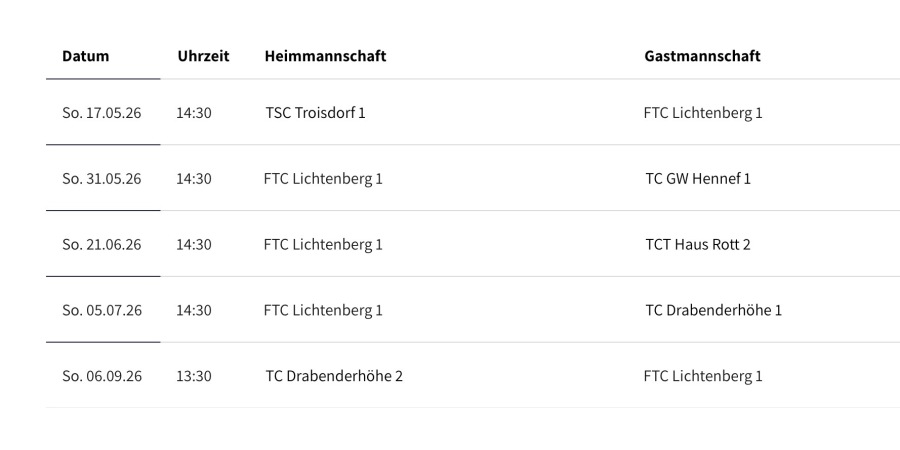The width and height of the screenshot is (900, 450).
Task: Select the date So. 05.07.26
Action: 102,310
